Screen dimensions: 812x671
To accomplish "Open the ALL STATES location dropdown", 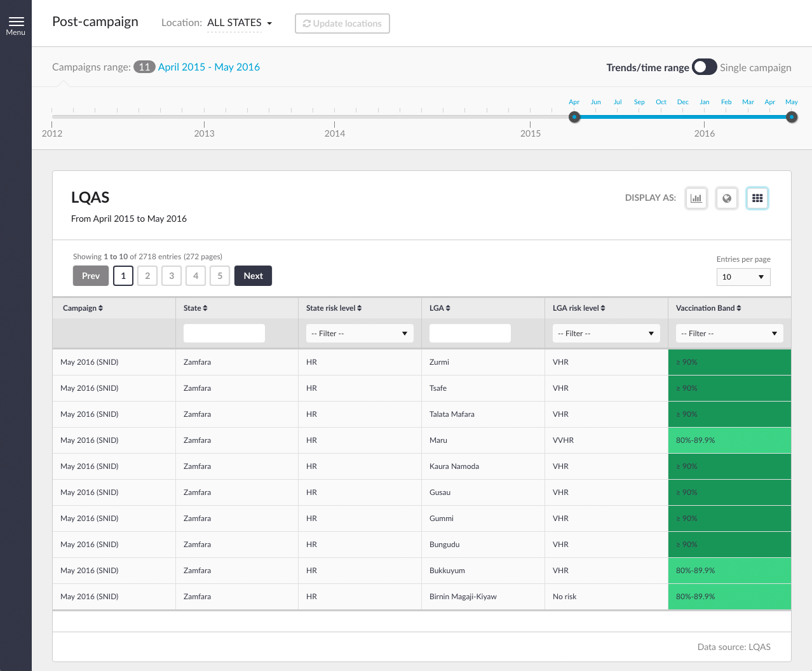I will [240, 23].
